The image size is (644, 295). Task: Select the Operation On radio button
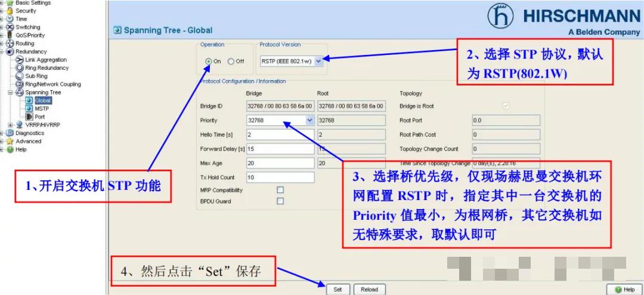pyautogui.click(x=209, y=62)
